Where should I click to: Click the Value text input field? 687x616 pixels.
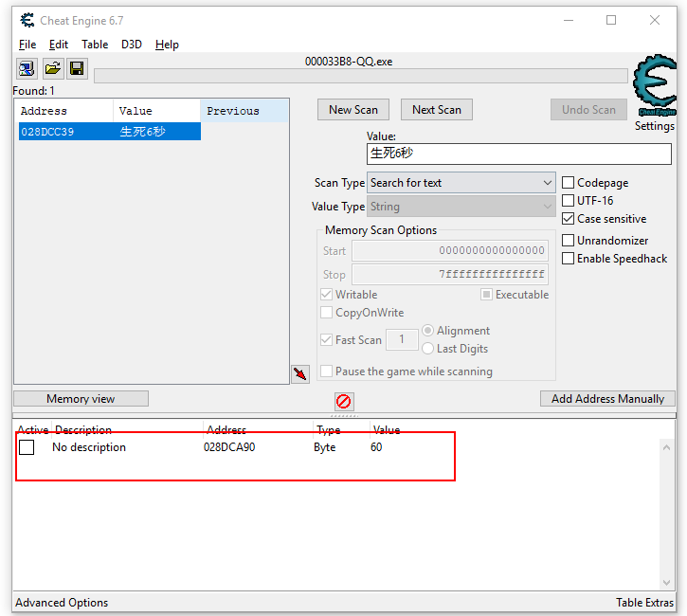518,154
